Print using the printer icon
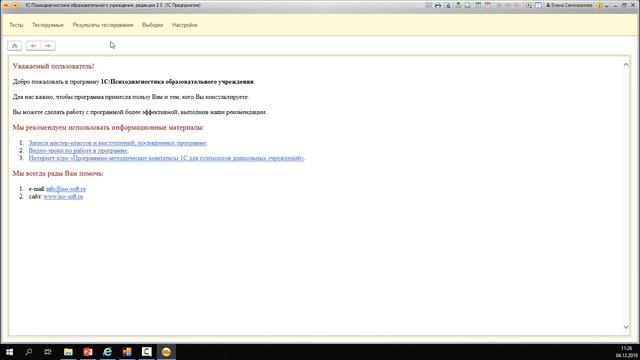Screen dimensions: 640x360 [438, 5]
